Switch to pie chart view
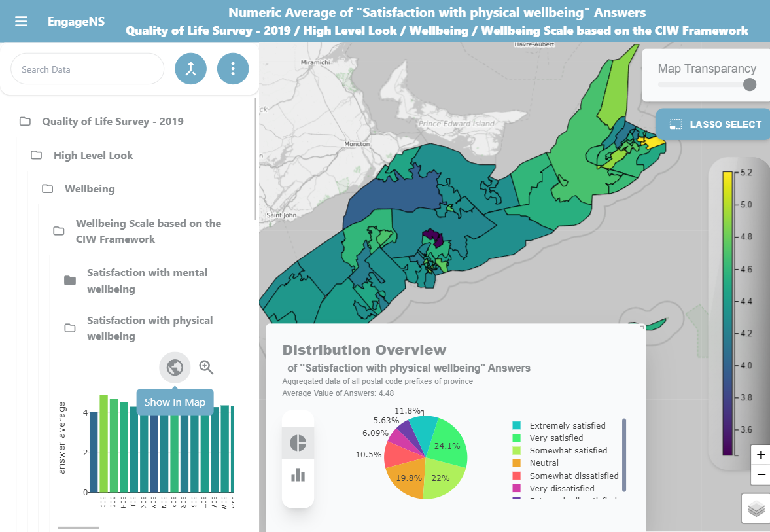 pos(298,443)
